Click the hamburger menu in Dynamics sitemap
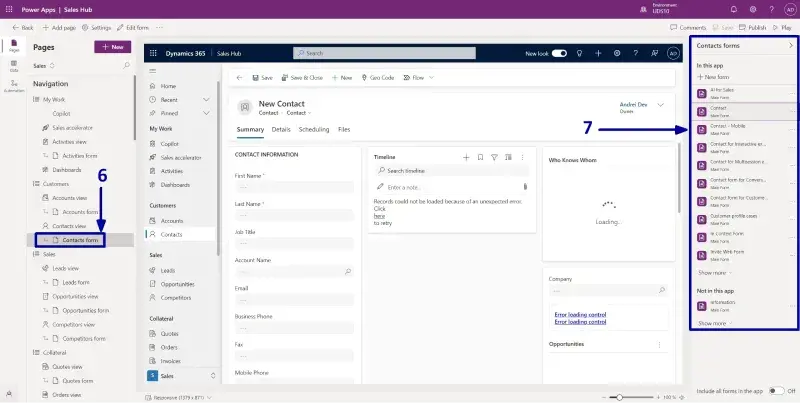 [153, 71]
